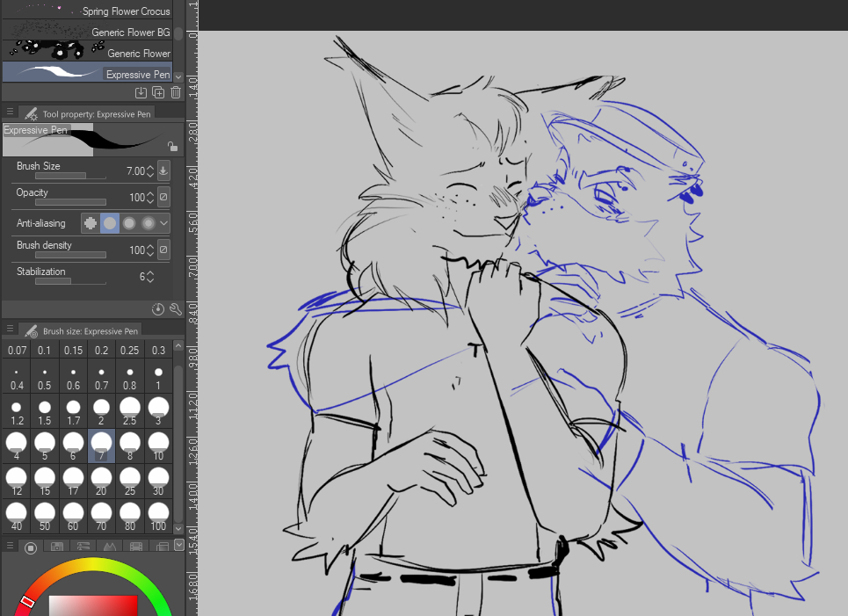Open Brush Size dynamics settings button
848x616 pixels.
[163, 170]
